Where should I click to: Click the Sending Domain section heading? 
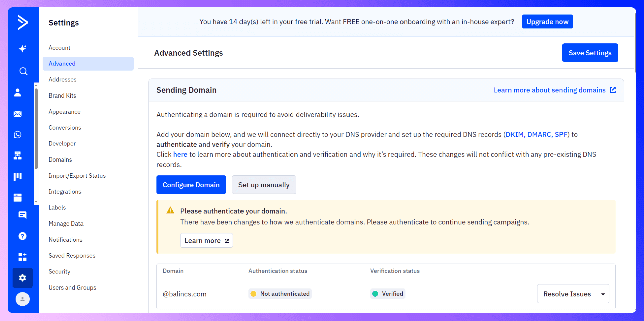point(186,90)
